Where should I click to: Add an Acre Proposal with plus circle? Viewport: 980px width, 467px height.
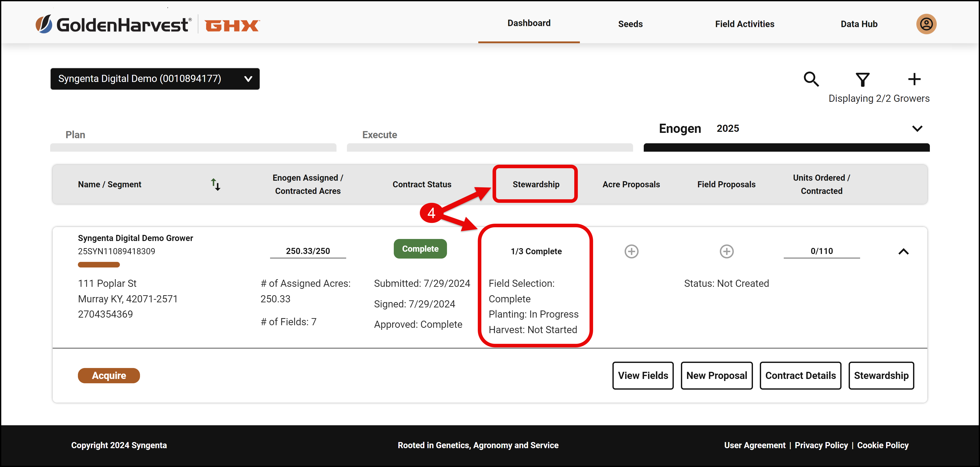tap(632, 251)
